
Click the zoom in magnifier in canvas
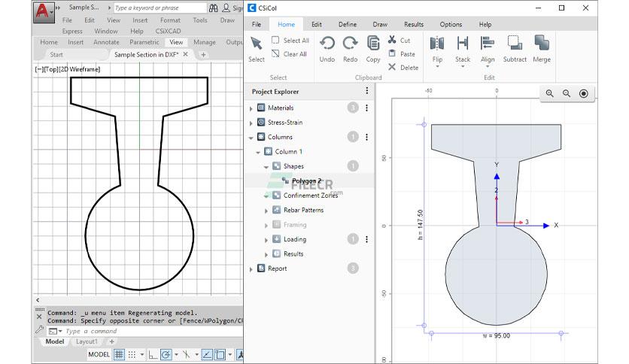click(549, 93)
